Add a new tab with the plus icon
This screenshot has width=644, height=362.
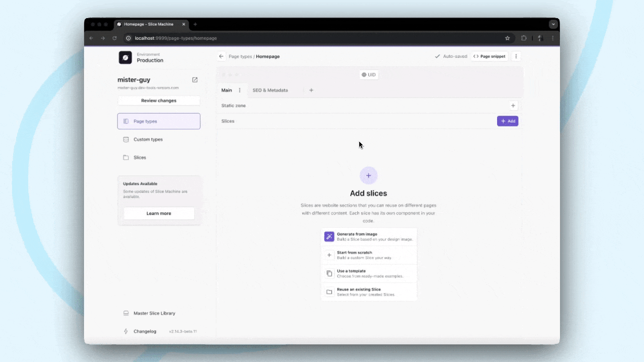click(x=311, y=90)
